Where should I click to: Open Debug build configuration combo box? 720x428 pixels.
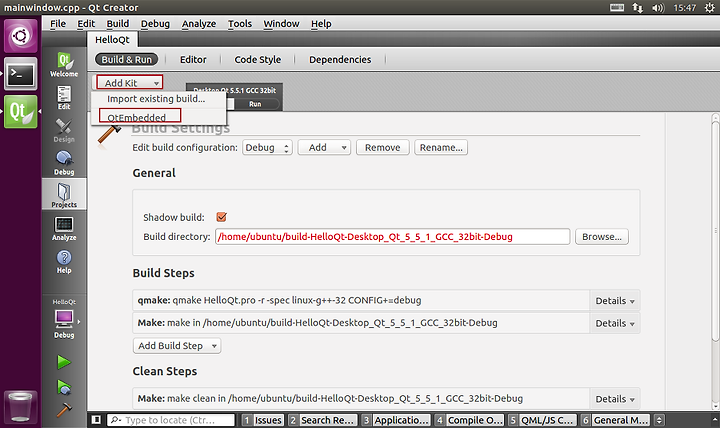(267, 148)
